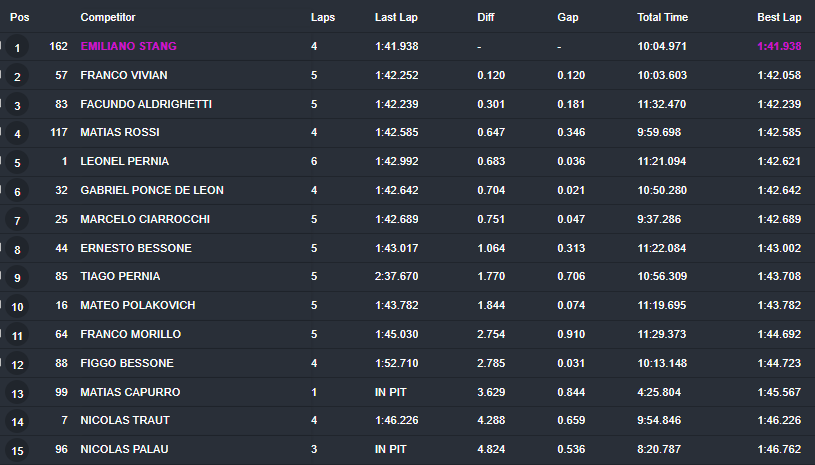Select the Gabriel Ponce De Leon row
Image resolution: width=815 pixels, height=465 pixels.
click(x=408, y=190)
